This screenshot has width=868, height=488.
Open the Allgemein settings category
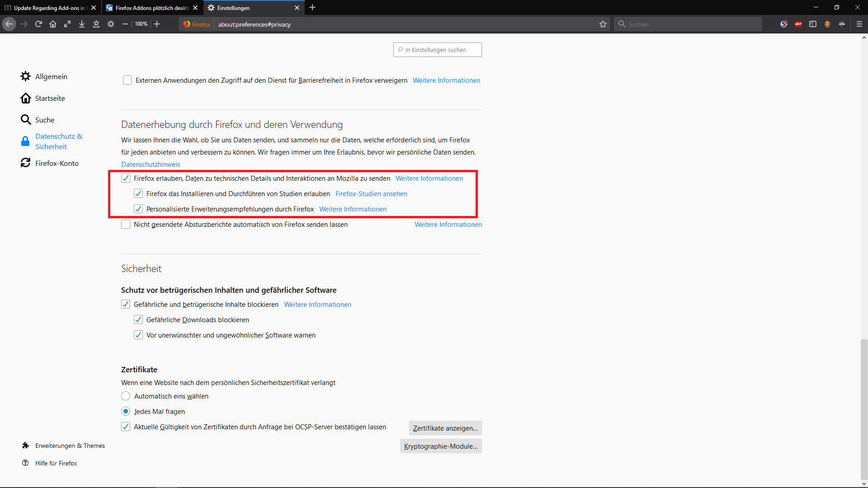point(51,77)
